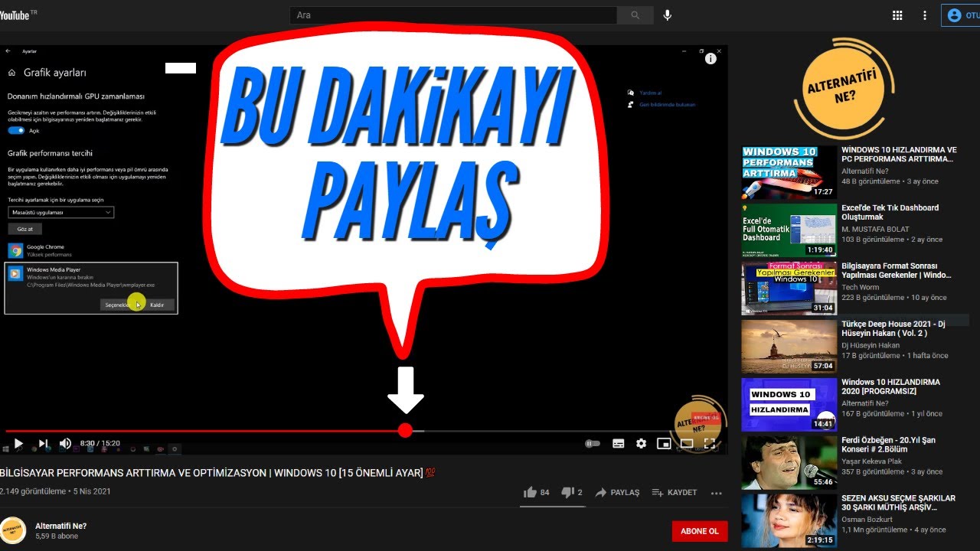Start voice search with microphone icon
Screen dimensions: 980x551
[x=667, y=15]
